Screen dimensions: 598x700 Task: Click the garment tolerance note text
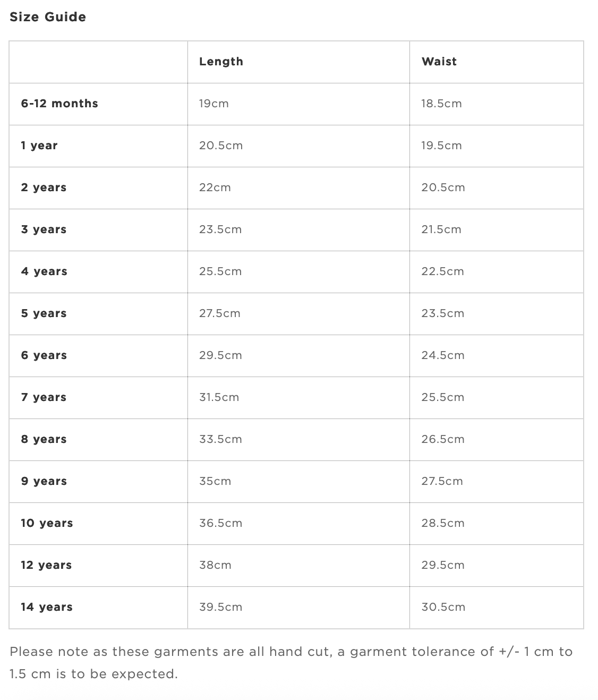pos(291,663)
